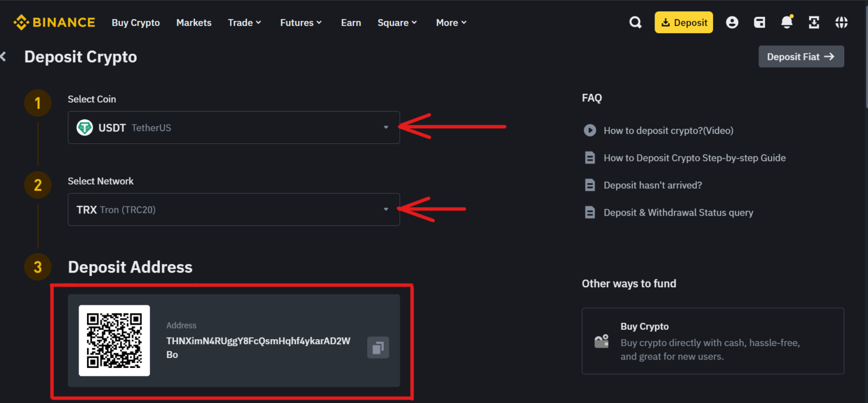
Task: Open the search icon
Action: 635,22
